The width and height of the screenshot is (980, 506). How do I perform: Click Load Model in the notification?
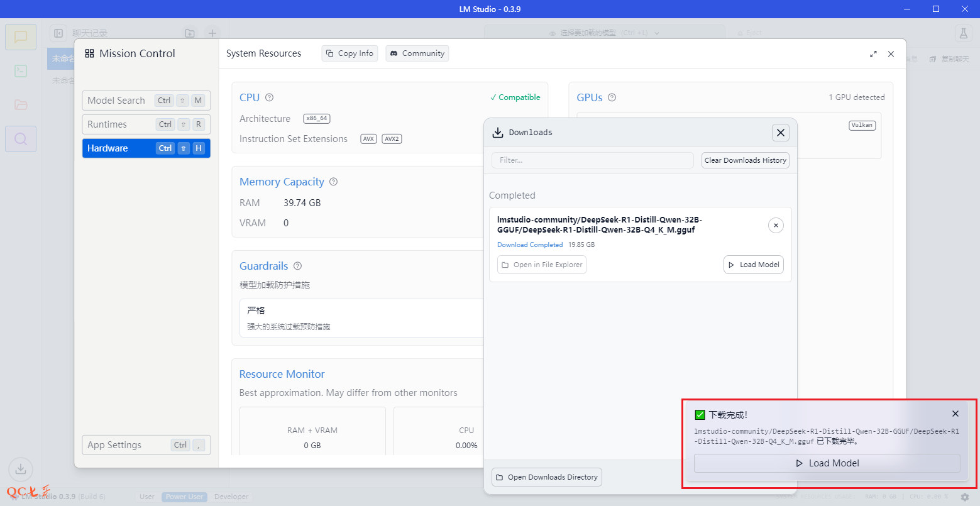pyautogui.click(x=827, y=463)
